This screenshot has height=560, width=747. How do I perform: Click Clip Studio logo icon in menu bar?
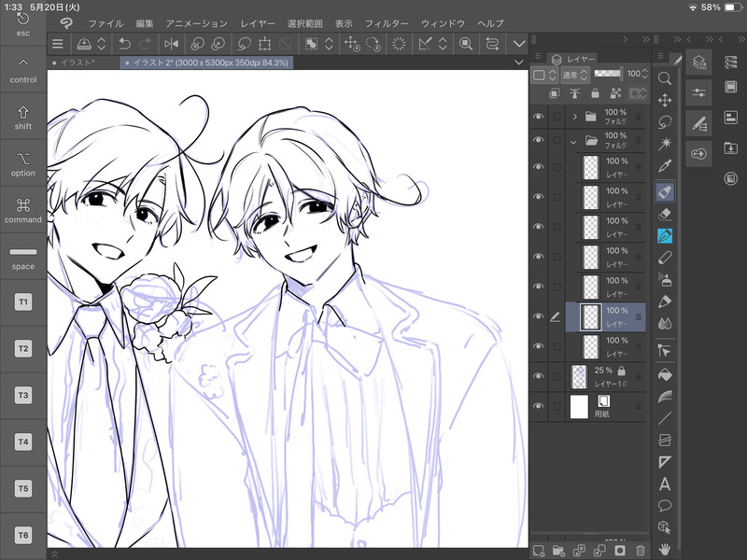66,22
